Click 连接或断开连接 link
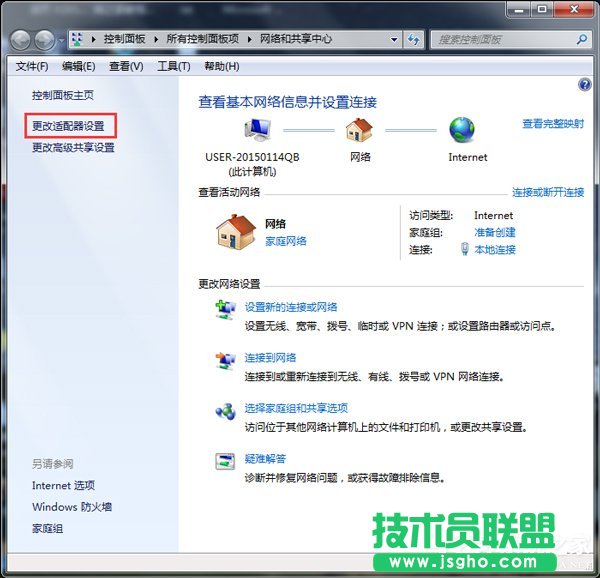Viewport: 600px width, 578px height. tap(548, 192)
